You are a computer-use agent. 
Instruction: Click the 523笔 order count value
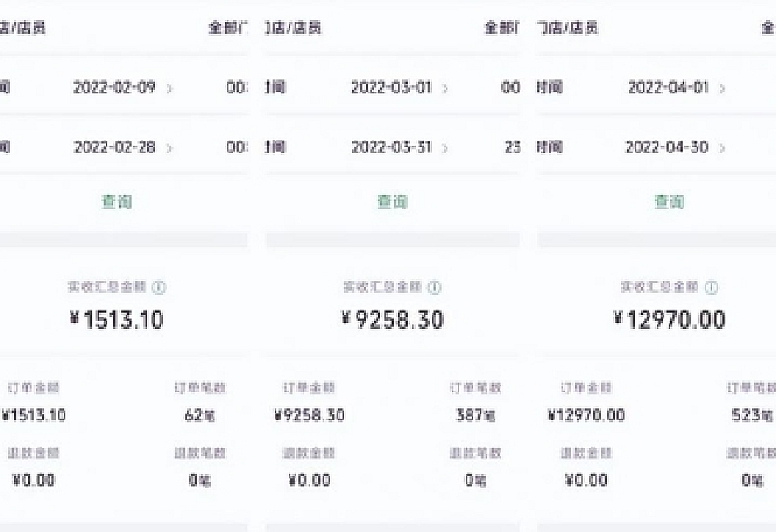[752, 416]
